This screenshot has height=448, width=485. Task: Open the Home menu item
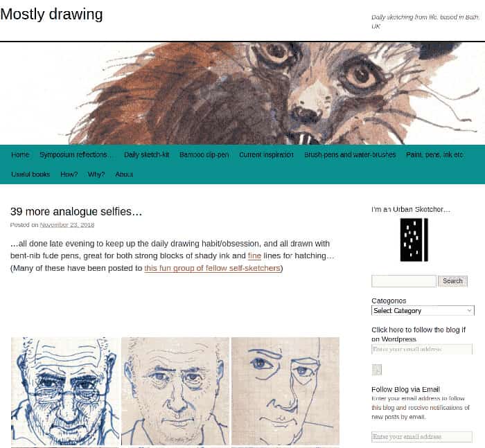(x=20, y=154)
